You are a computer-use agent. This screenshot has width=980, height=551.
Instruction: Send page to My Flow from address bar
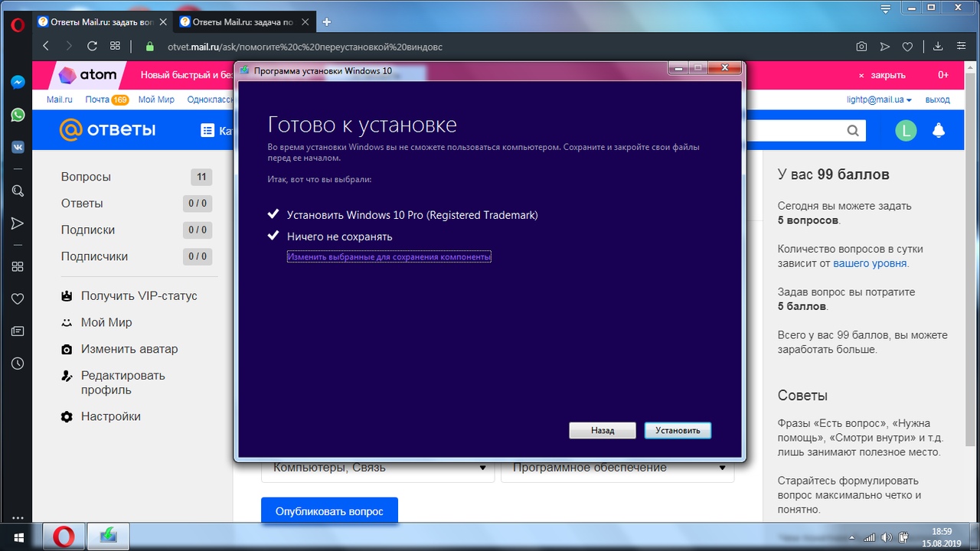point(885,47)
